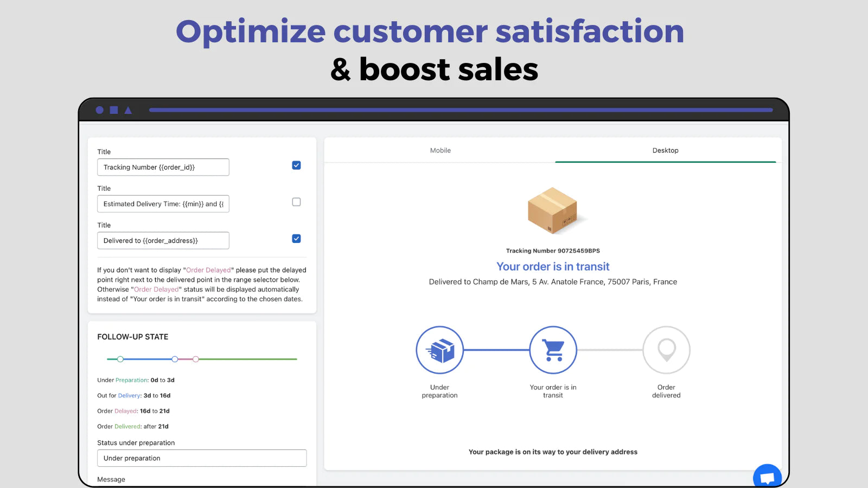Click the pink handle on the range selector
Viewport: 868px width, 488px height.
point(196,359)
